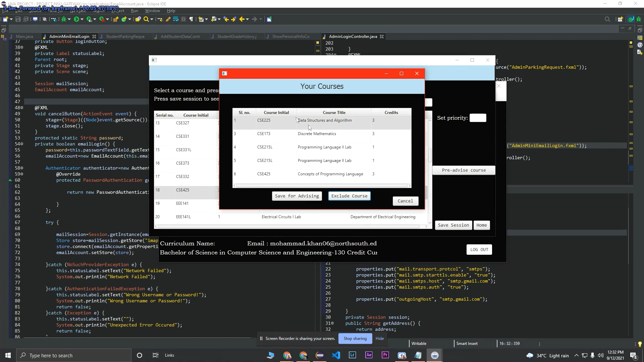Collapse the fold marker at line 48
Image resolution: width=644 pixels, height=362 pixels.
pyautogui.click(x=22, y=108)
